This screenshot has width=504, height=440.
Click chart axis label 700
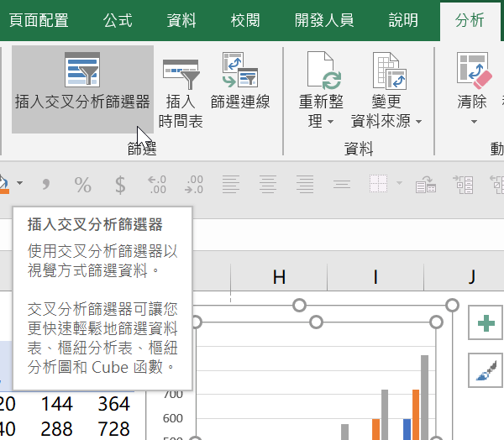172,395
